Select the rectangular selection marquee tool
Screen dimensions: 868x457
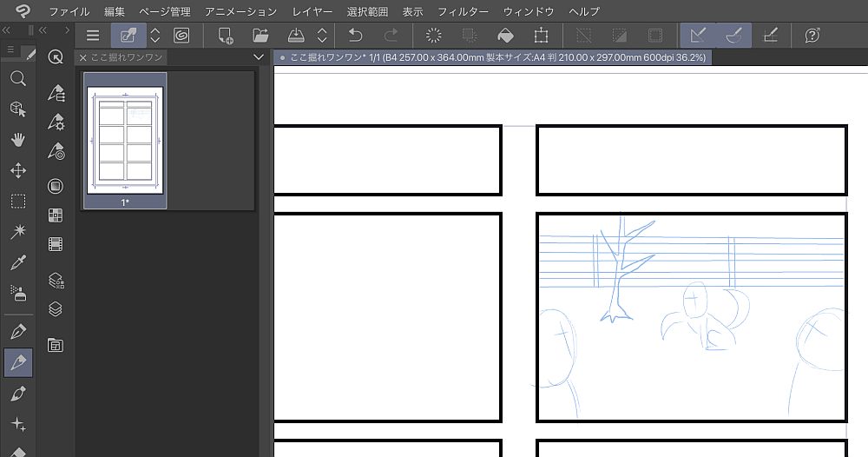(17, 202)
